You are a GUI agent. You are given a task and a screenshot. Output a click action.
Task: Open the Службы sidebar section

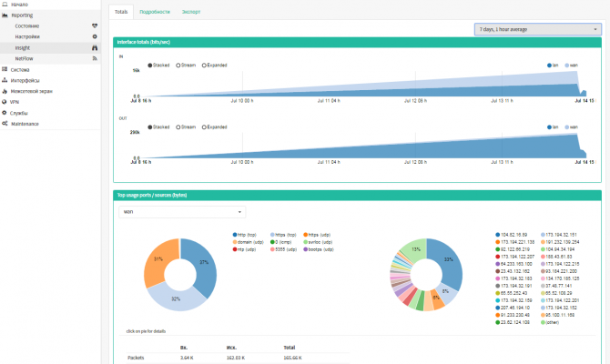pyautogui.click(x=19, y=113)
